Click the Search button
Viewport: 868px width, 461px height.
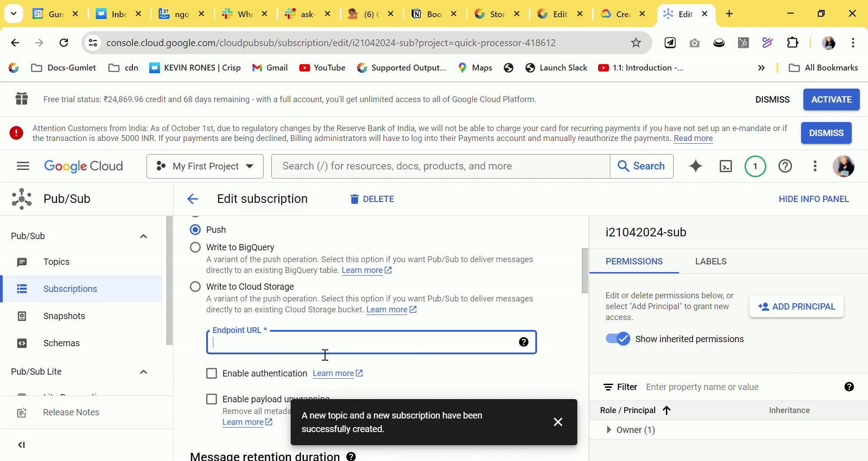coord(642,166)
